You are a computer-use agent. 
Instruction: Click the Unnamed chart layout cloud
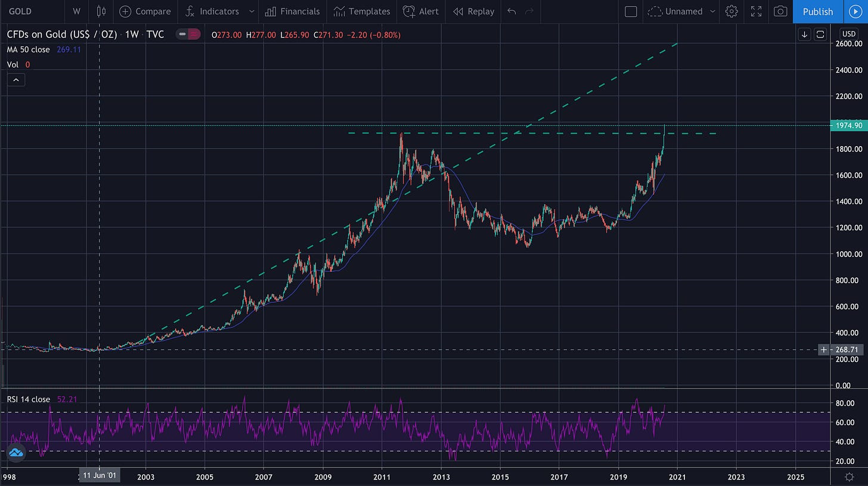click(x=675, y=11)
